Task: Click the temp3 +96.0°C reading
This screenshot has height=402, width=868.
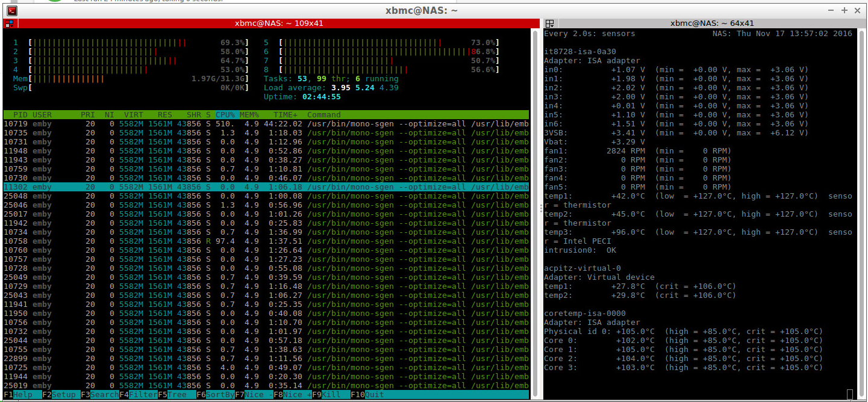Action: coord(698,232)
